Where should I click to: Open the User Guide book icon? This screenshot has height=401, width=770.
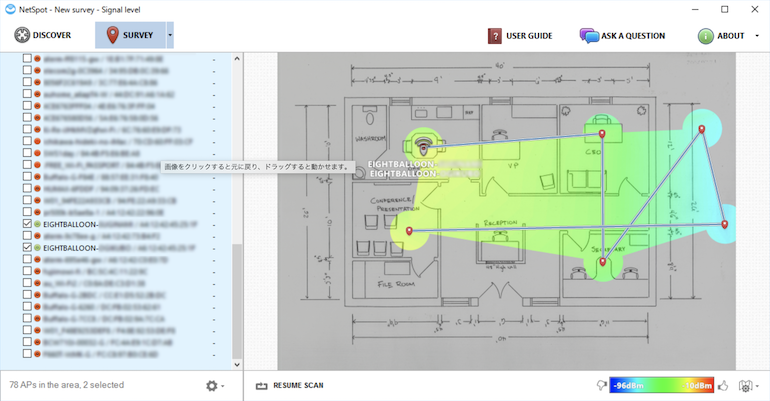(495, 36)
